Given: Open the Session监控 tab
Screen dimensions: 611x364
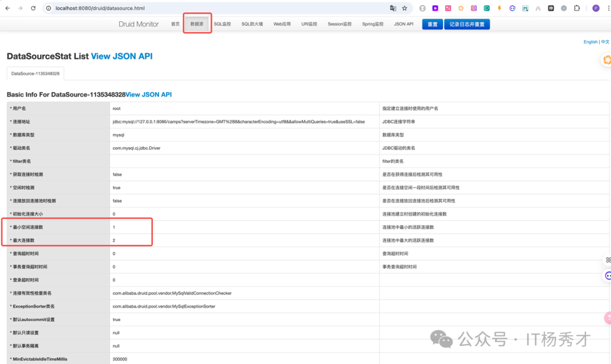Looking at the screenshot, I should pyautogui.click(x=339, y=24).
